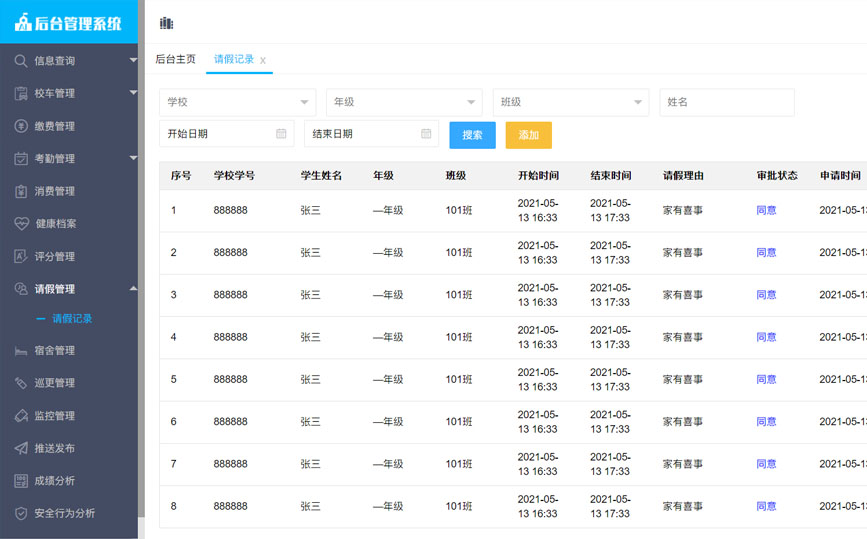
Task: Click 同意 status link in row 3
Action: coord(766,295)
